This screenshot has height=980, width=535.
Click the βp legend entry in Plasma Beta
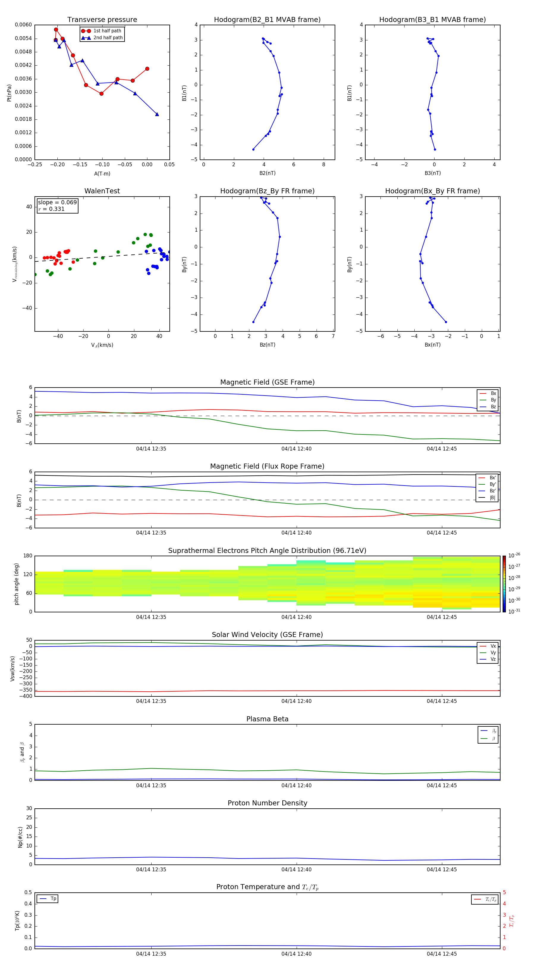[488, 731]
